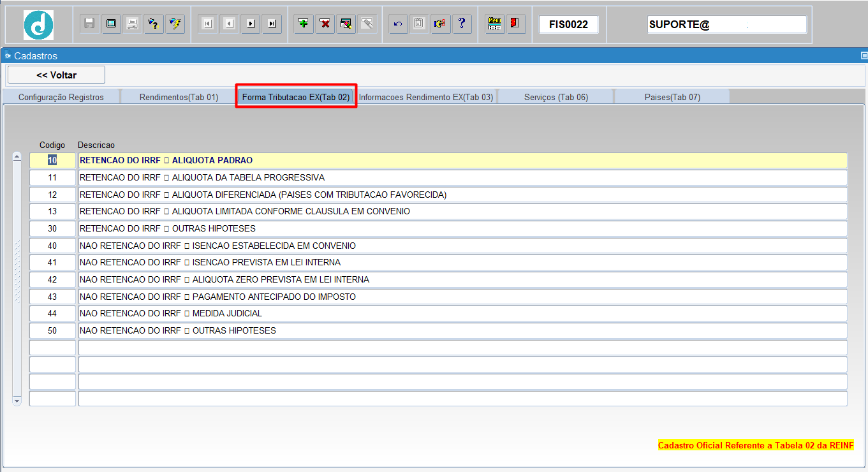The height and width of the screenshot is (472, 868).
Task: Open the Paises(Tab 07) tab
Action: click(672, 97)
